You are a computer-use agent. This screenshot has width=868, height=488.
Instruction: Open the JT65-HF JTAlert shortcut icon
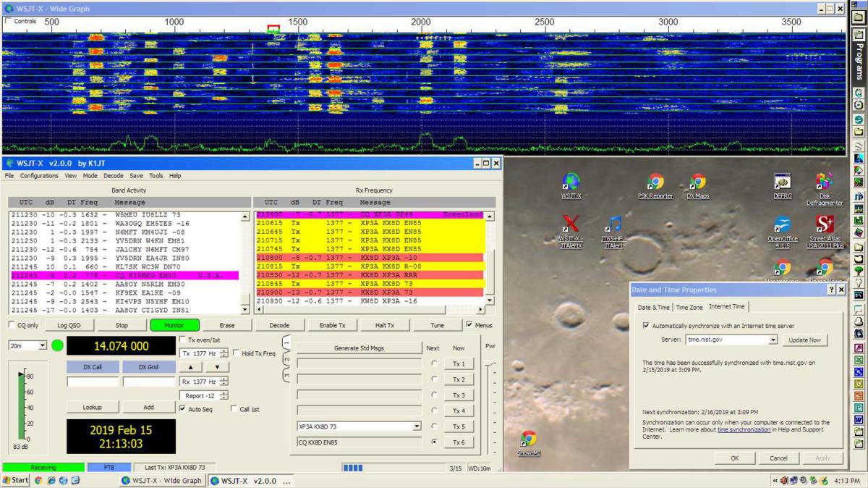(x=614, y=224)
